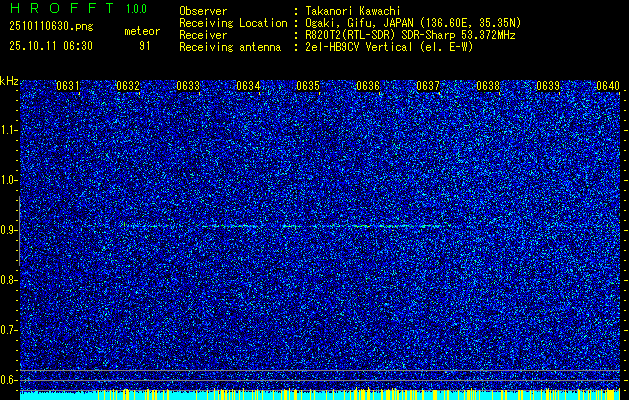Click the 0635 time marker
Image resolution: width=629 pixels, height=400 pixels.
click(x=308, y=86)
